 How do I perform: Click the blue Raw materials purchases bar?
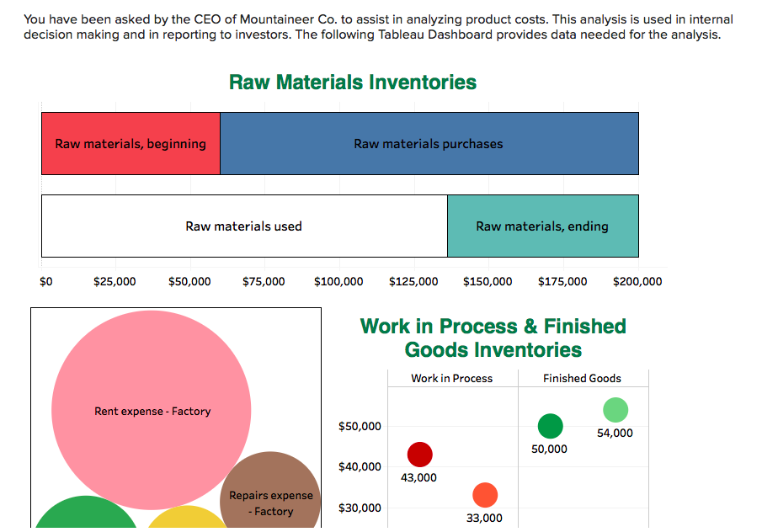(429, 143)
